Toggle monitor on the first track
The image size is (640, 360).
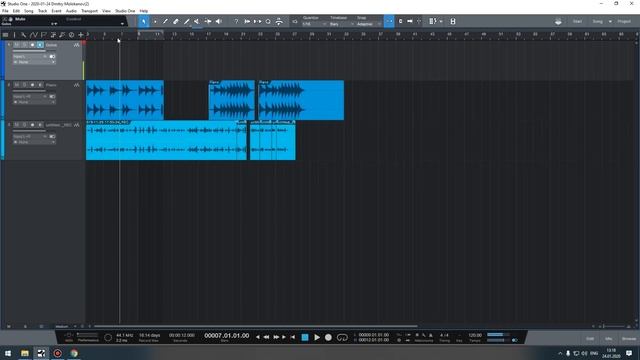(x=40, y=45)
